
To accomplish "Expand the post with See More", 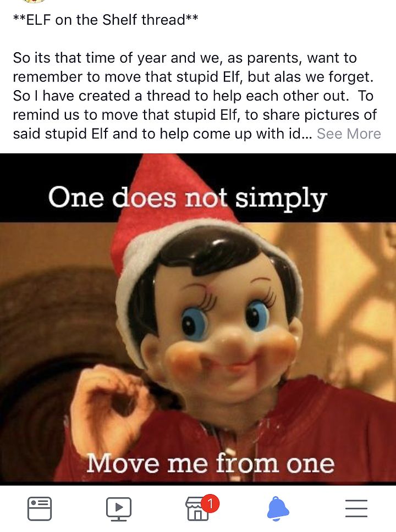I will point(349,134).
